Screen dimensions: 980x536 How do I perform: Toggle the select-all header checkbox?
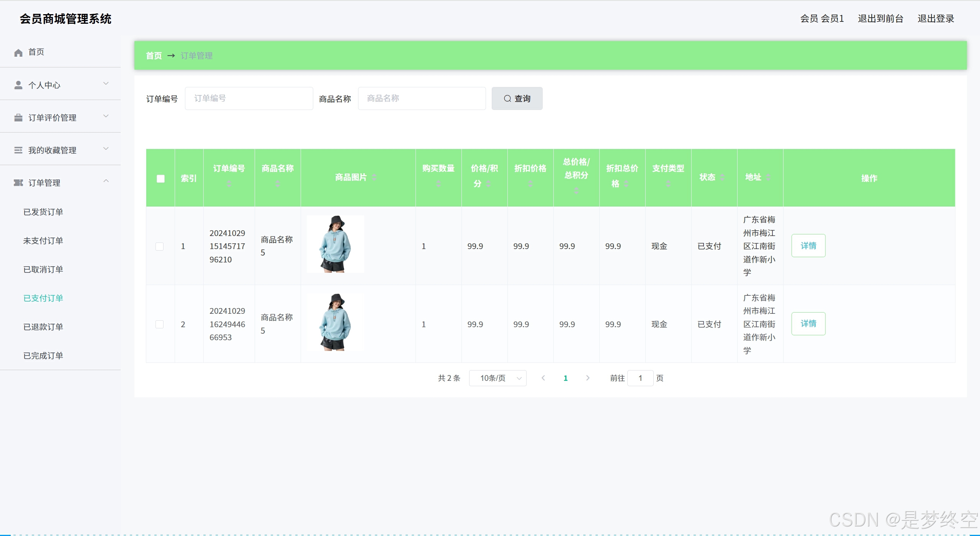click(x=160, y=179)
